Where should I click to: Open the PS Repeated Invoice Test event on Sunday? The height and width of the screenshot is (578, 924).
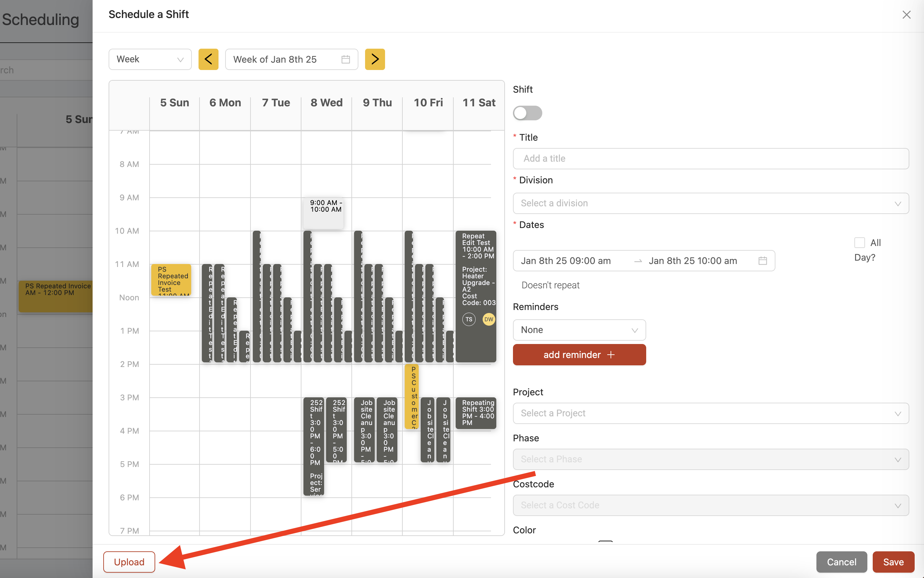171,280
